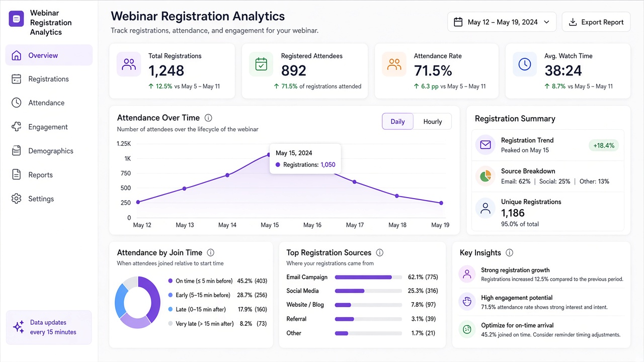Viewport: 644px width, 362px height.
Task: Click the Strong registration growth insight icon
Action: [x=467, y=274]
